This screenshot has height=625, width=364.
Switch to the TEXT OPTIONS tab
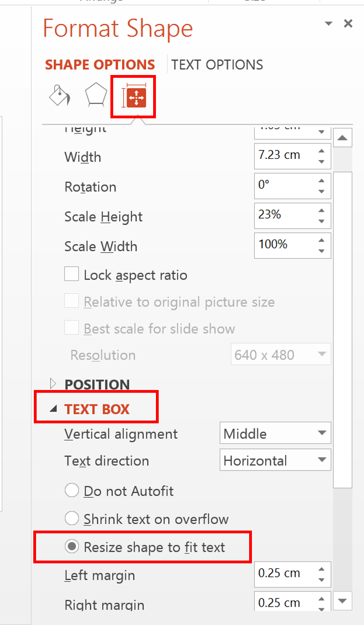click(x=217, y=64)
